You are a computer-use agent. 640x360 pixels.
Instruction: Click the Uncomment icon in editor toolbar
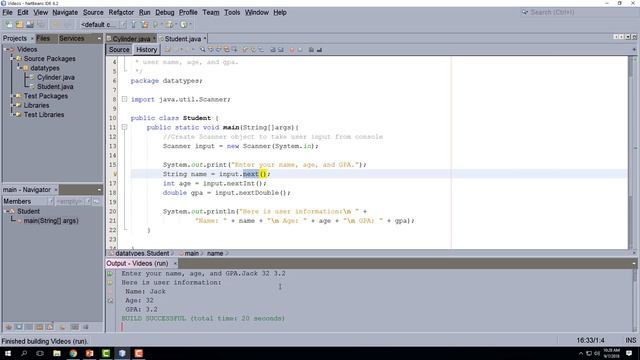320,50
